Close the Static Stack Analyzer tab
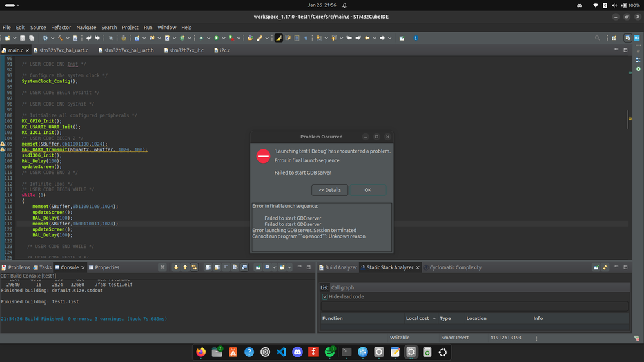The image size is (644, 362). click(x=418, y=267)
